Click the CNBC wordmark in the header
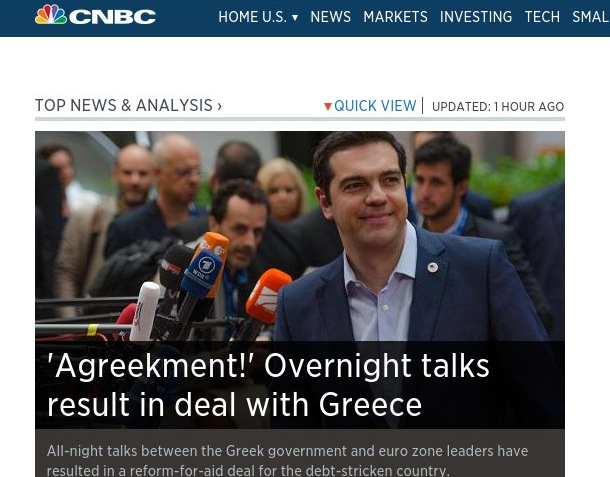610x477 pixels. pyautogui.click(x=112, y=17)
